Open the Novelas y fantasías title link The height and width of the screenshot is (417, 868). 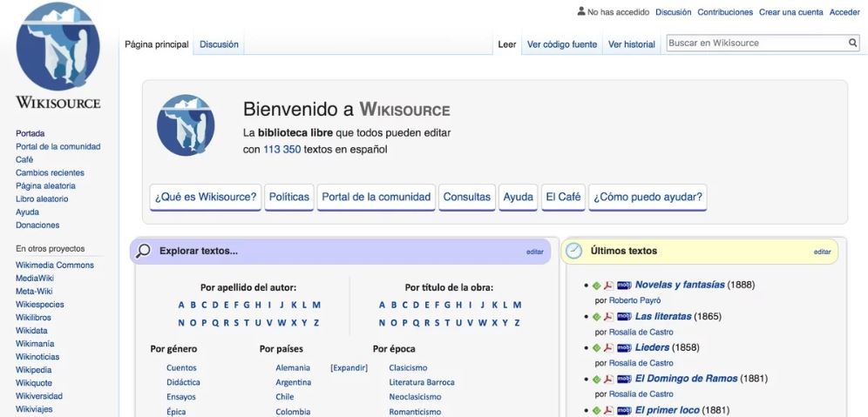tap(680, 285)
